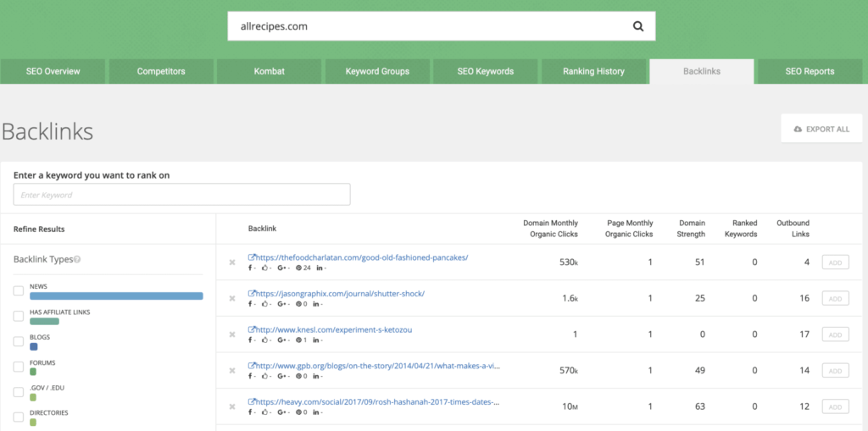Click the 530k organic clicks value
This screenshot has height=431, width=868.
pos(569,262)
